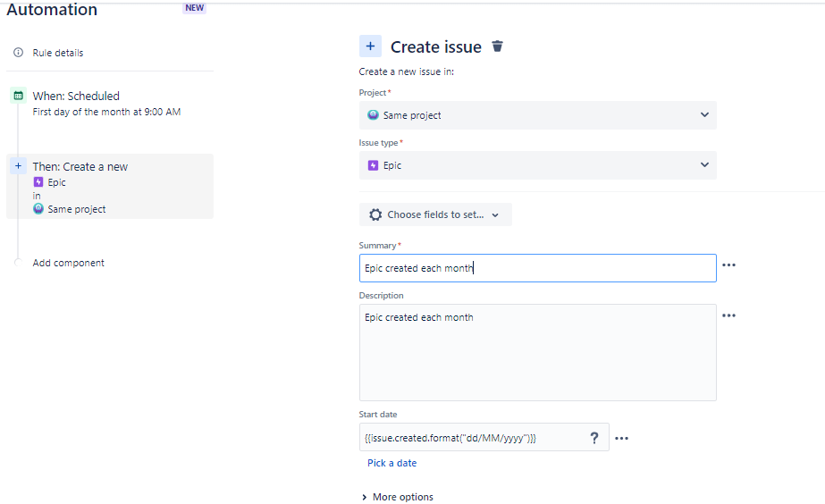Open the Project dropdown
This screenshot has height=504, width=825.
click(538, 115)
